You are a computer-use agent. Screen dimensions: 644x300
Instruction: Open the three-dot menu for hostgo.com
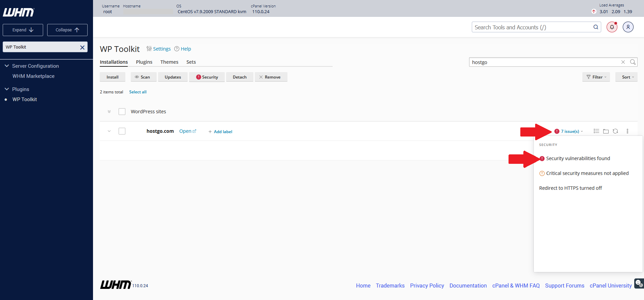[627, 131]
